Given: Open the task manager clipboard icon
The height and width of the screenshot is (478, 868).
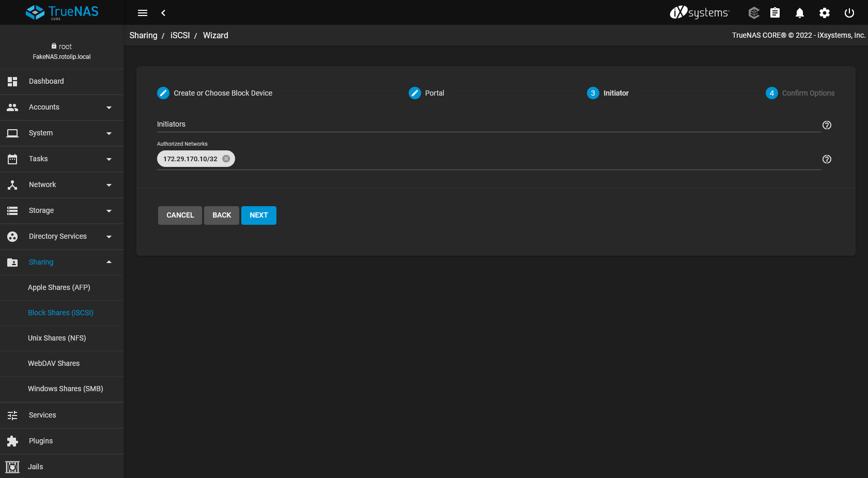Looking at the screenshot, I should [x=775, y=13].
